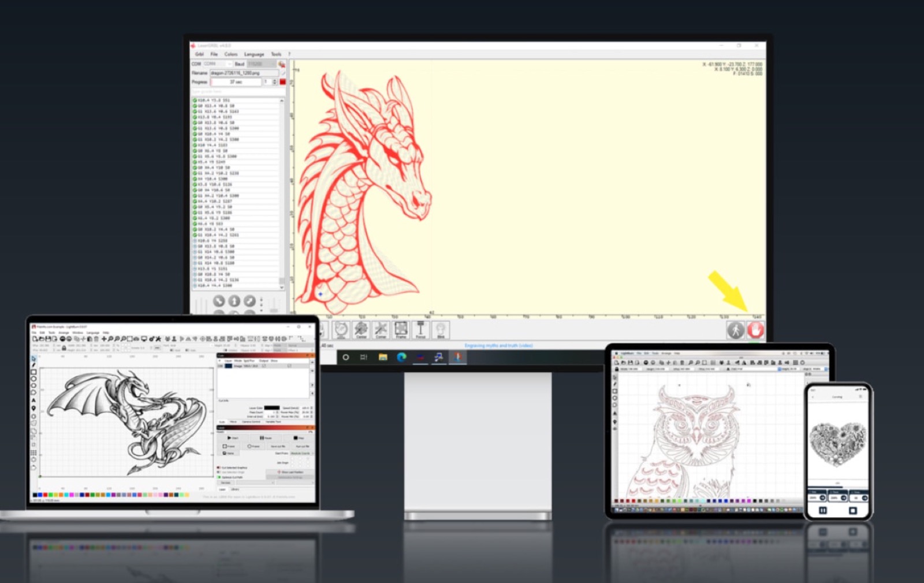Click the Frame custom button in LaserGRBL
The image size is (924, 583).
(401, 330)
